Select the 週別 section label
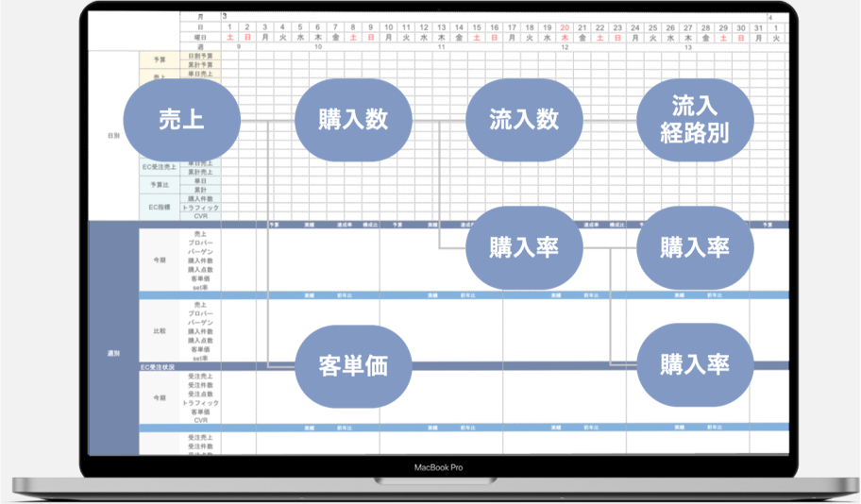The width and height of the screenshot is (861, 504). [x=112, y=351]
